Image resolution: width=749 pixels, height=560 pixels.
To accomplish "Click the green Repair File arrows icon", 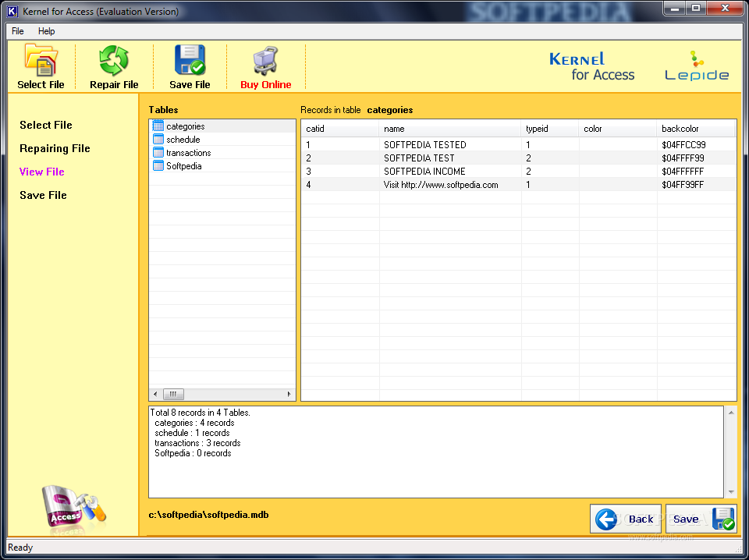I will tap(114, 61).
